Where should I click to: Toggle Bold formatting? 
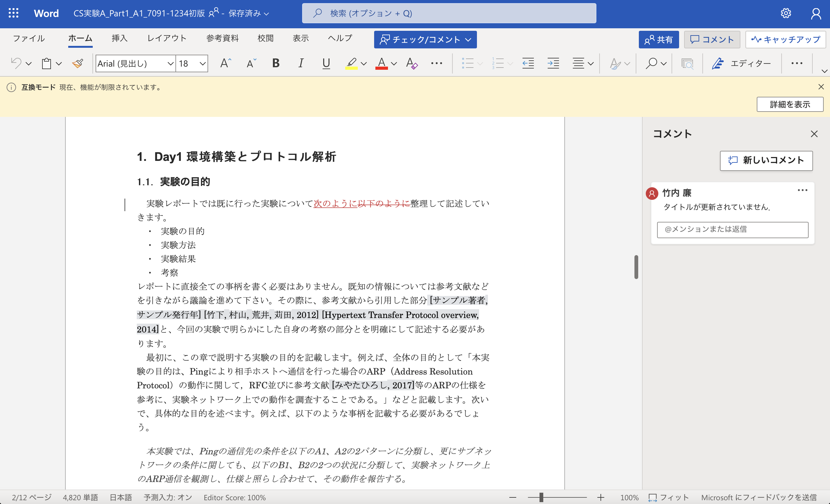point(276,63)
